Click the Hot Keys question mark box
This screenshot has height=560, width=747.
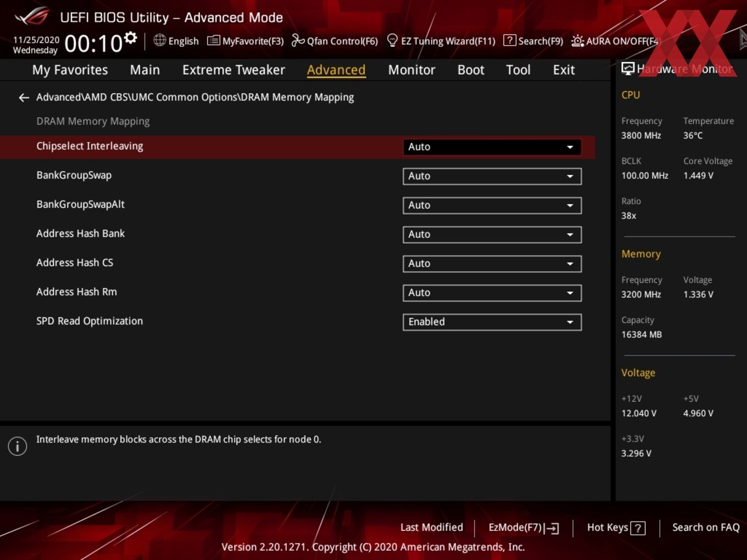pos(638,528)
